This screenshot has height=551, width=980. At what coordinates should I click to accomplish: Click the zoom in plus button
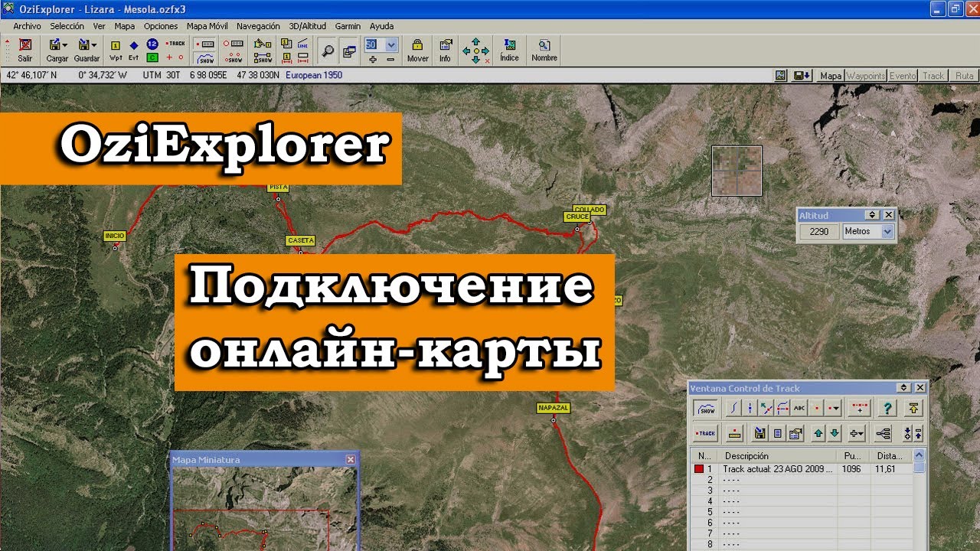[373, 59]
